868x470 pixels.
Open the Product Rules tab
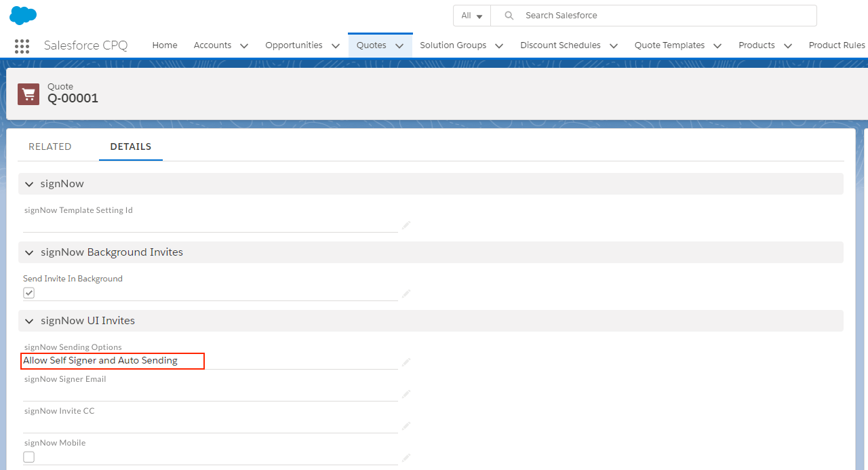(837, 45)
